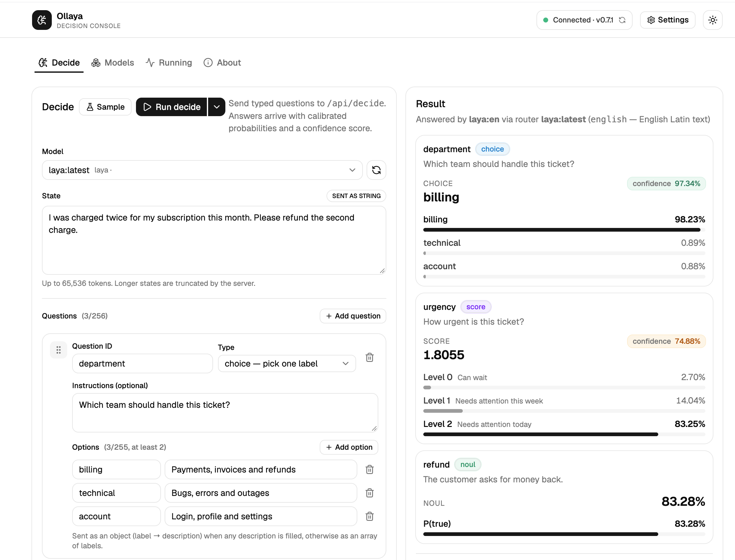Click the choice type badge
Image resolution: width=735 pixels, height=560 pixels.
click(x=492, y=149)
